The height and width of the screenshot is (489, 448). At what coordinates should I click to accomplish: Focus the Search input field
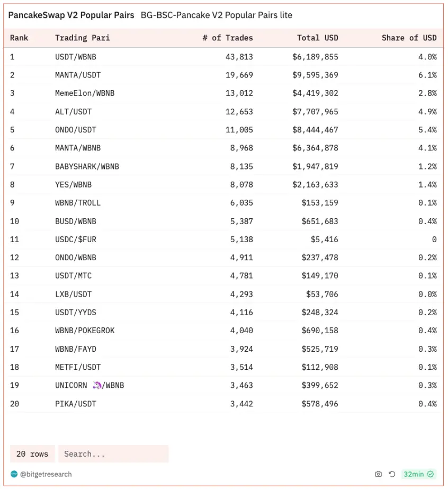coord(113,454)
